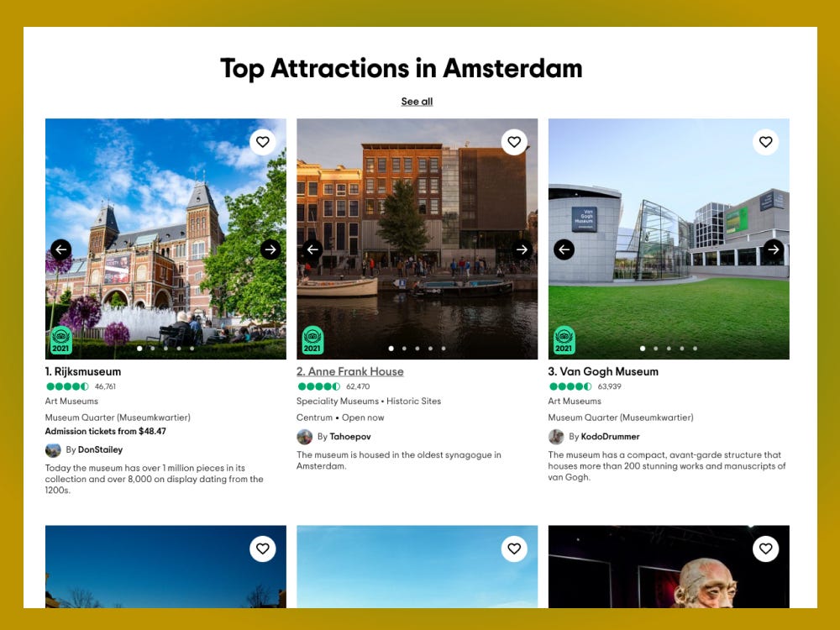Click the 2021 award badge on Rijksmuseum photo
Image resolution: width=840 pixels, height=630 pixels.
(61, 340)
